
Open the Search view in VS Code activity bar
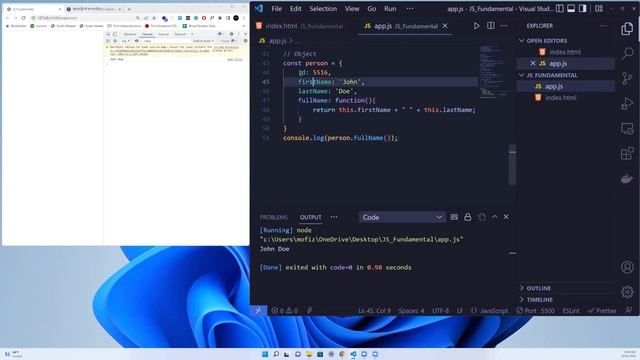(x=627, y=53)
